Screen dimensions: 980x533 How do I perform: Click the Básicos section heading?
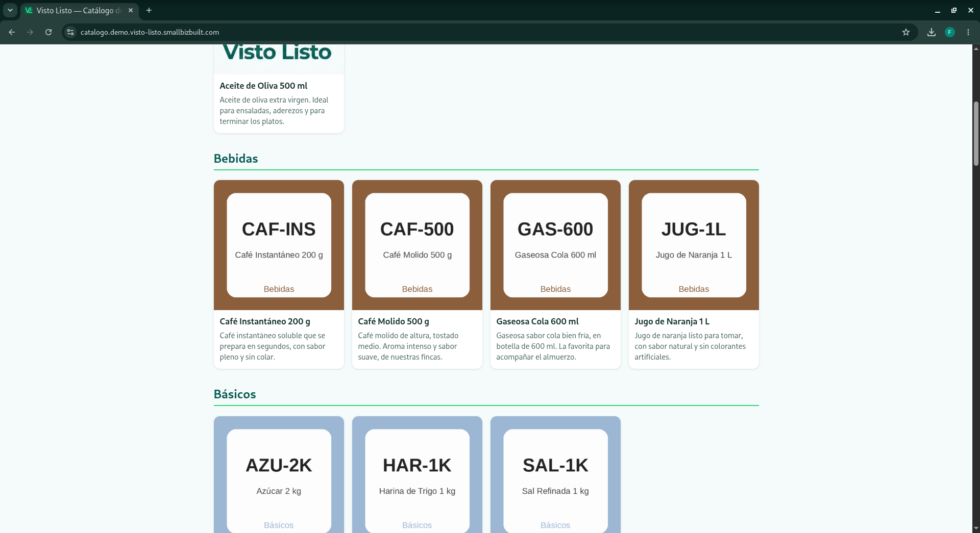click(235, 394)
